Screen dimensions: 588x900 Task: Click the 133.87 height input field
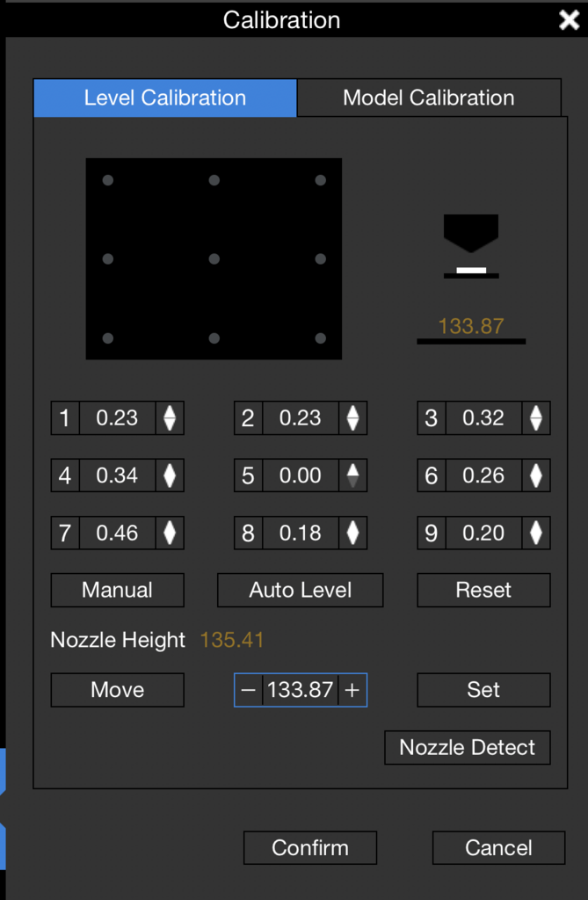(x=301, y=690)
